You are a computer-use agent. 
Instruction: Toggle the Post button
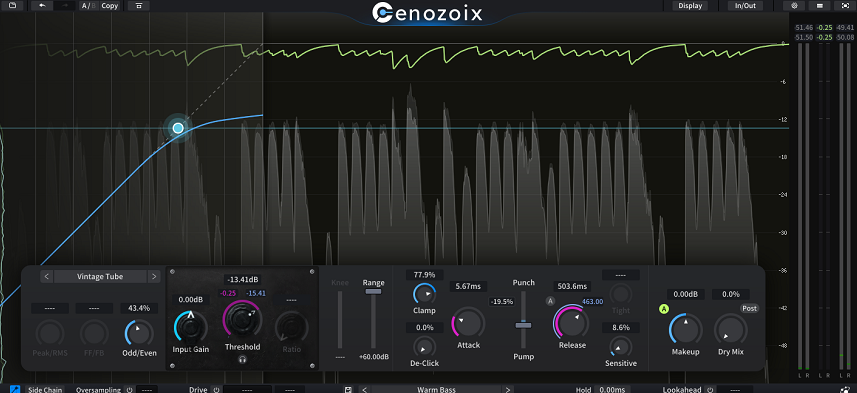[x=750, y=308]
